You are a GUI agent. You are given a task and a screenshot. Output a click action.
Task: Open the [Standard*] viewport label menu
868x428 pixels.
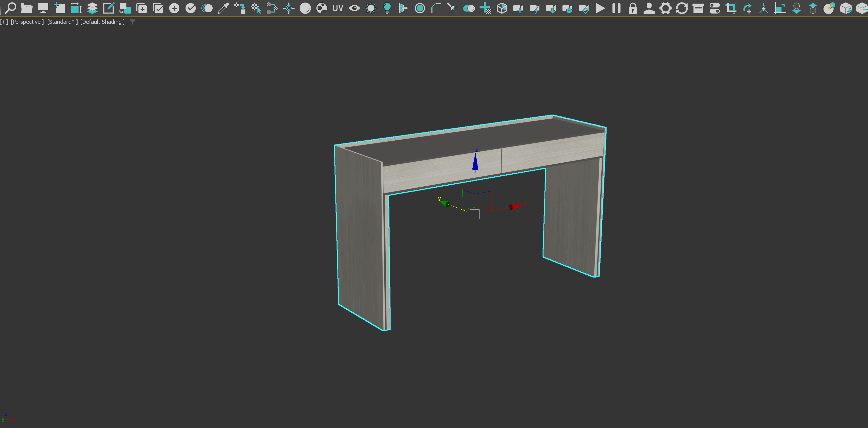tap(62, 22)
